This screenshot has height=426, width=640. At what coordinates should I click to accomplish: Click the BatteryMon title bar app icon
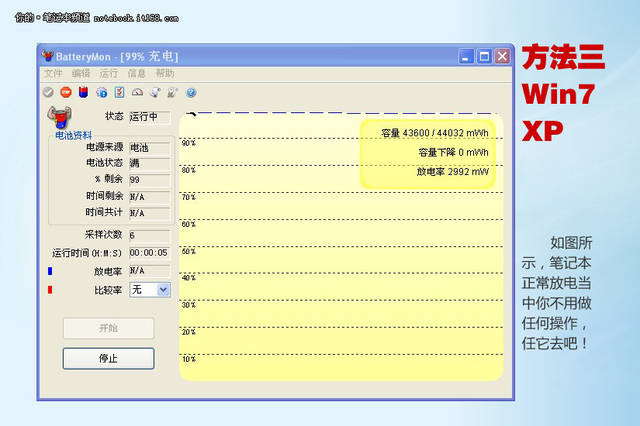48,56
